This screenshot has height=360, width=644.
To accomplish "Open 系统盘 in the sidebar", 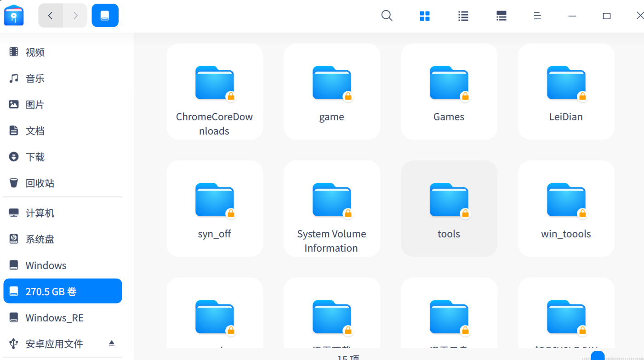I will click(63, 239).
